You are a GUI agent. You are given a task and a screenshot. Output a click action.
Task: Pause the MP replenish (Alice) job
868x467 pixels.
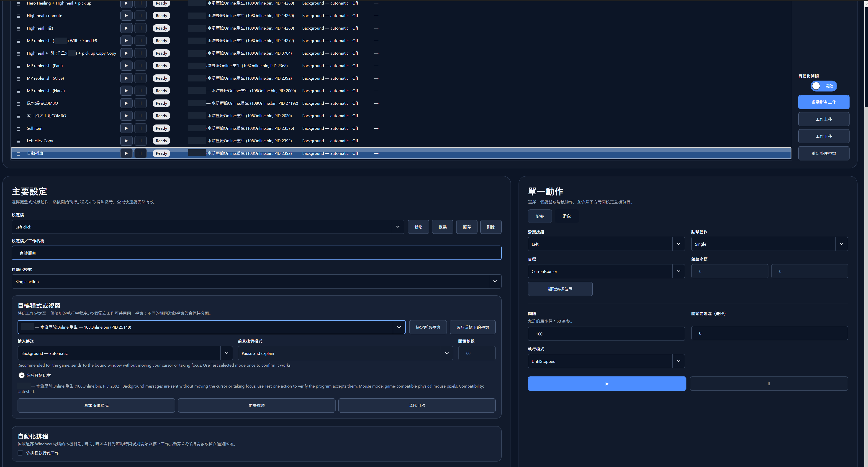tap(141, 78)
